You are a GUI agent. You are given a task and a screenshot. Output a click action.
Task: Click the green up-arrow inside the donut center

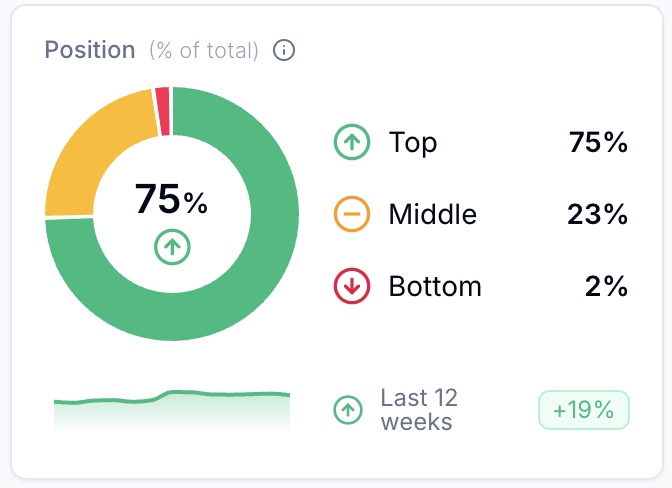172,246
